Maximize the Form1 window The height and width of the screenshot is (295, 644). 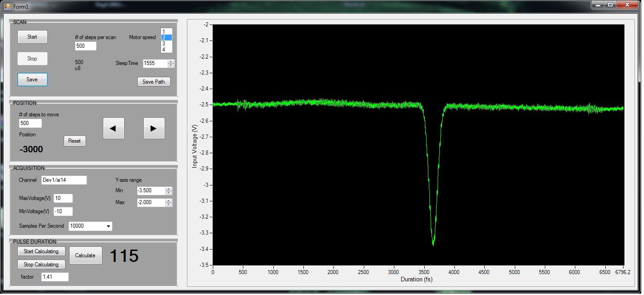[610, 5]
